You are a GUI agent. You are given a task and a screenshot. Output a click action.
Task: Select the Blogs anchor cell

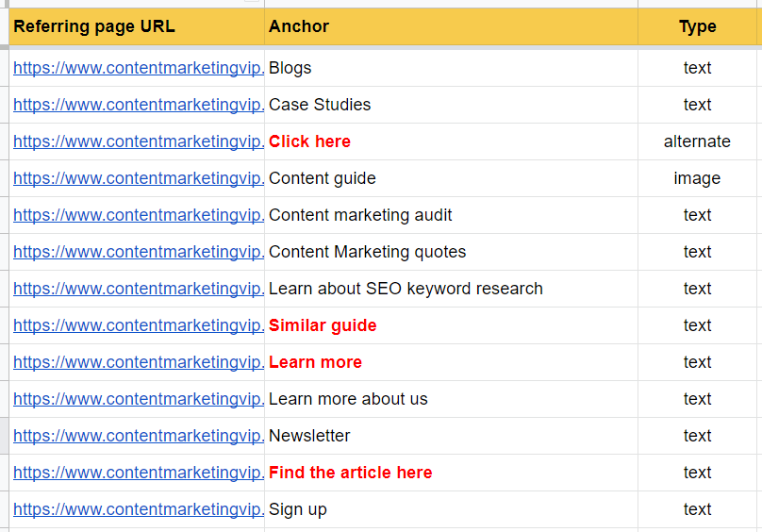(x=451, y=68)
